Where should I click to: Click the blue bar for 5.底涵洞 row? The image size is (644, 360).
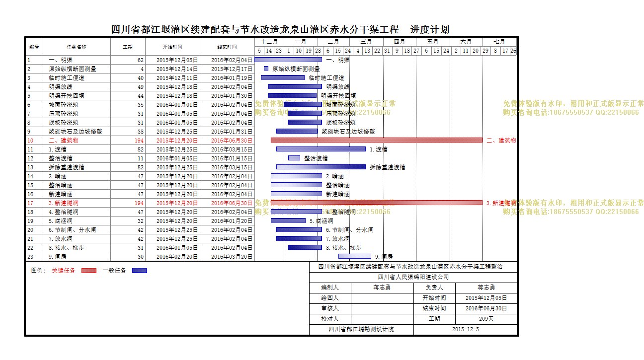(x=288, y=220)
